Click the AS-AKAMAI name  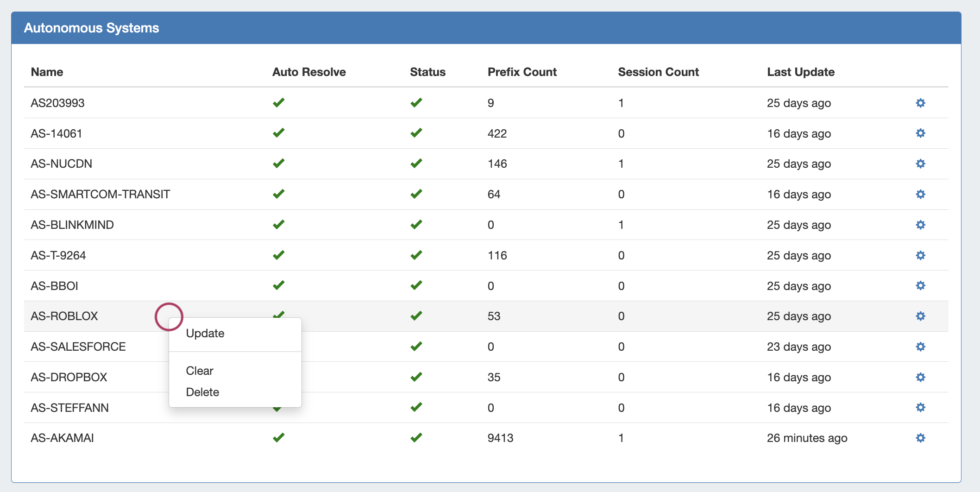pos(62,438)
